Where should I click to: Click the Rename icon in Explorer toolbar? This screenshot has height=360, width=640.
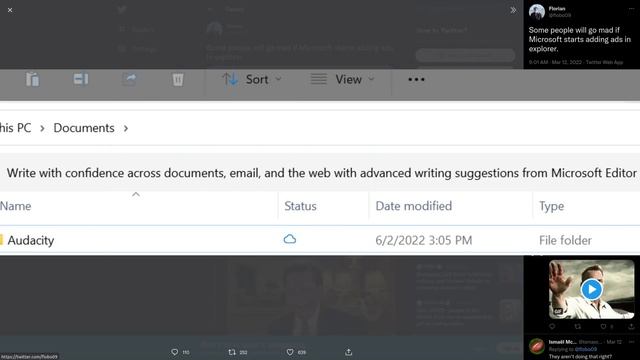coord(80,79)
